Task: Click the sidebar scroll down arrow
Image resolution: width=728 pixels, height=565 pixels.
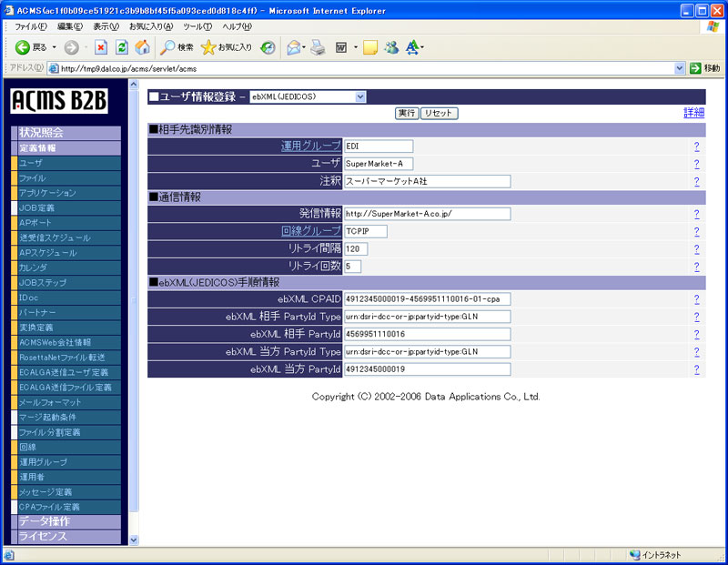Action: click(x=135, y=540)
